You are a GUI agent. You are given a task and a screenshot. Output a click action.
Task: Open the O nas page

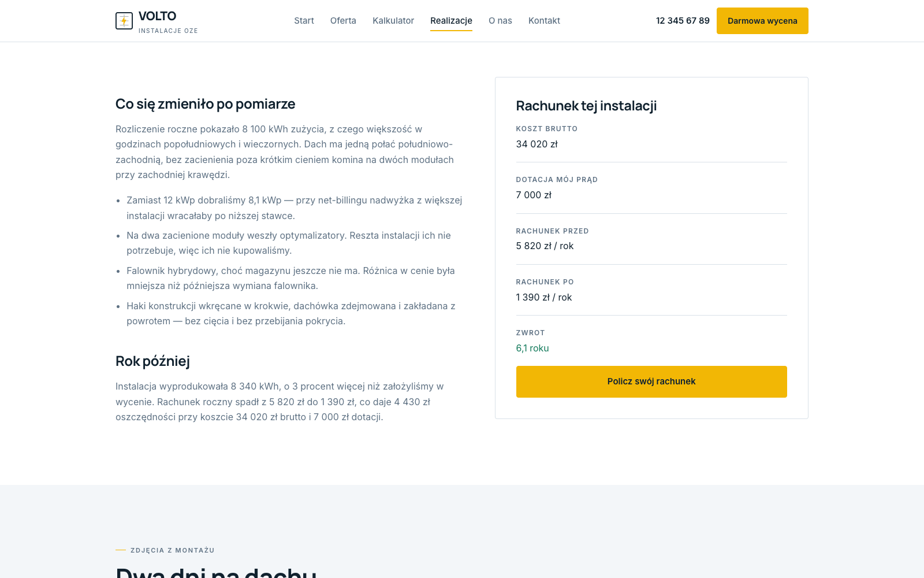point(500,21)
